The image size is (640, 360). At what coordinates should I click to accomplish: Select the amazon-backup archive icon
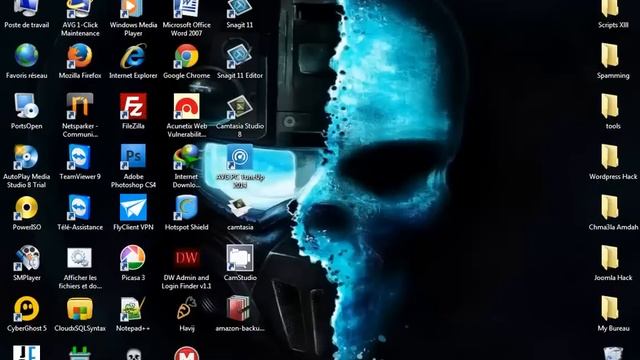240,309
